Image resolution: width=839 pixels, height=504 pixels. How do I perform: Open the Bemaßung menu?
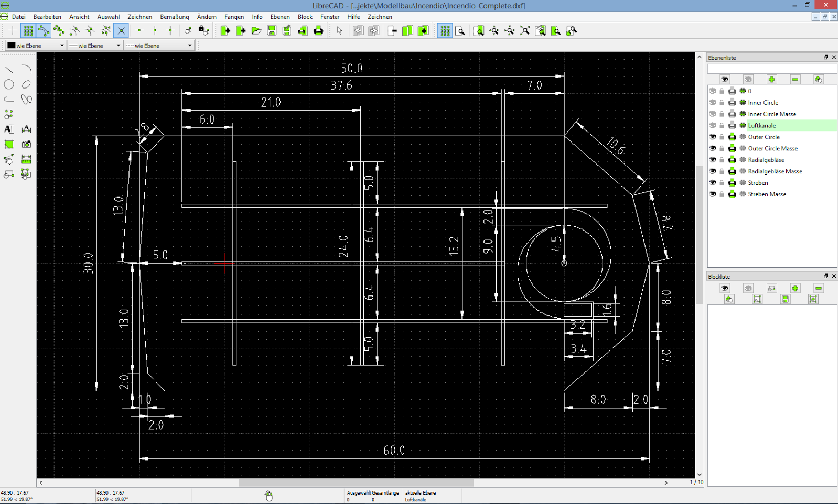[x=175, y=17]
